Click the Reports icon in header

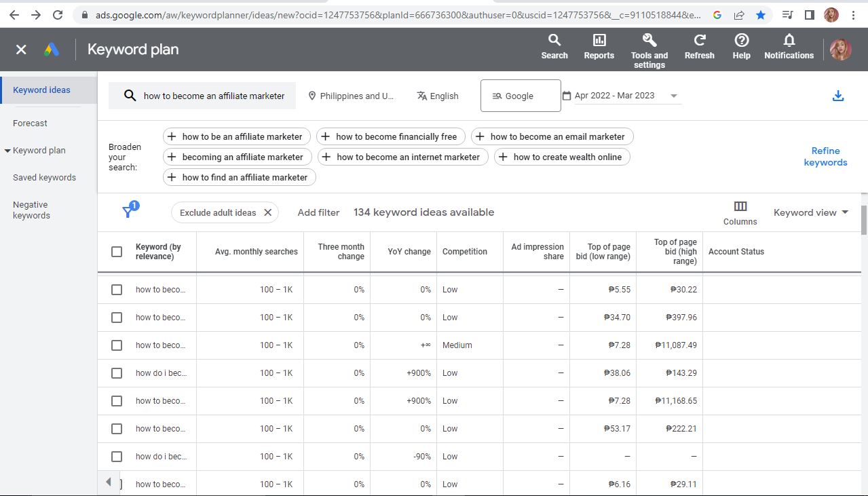click(x=599, y=41)
